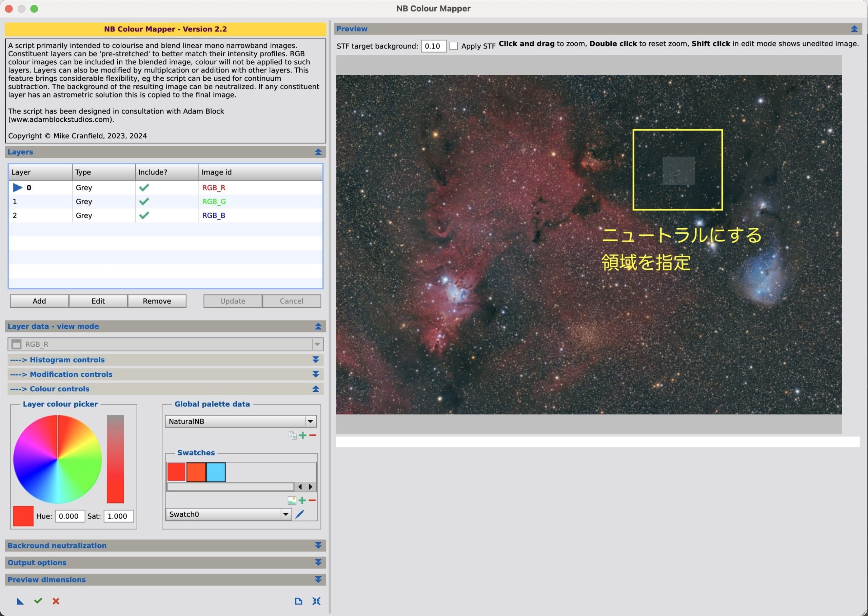The width and height of the screenshot is (868, 616).
Task: Open the NaturalNB palette dropdown
Action: click(x=241, y=422)
